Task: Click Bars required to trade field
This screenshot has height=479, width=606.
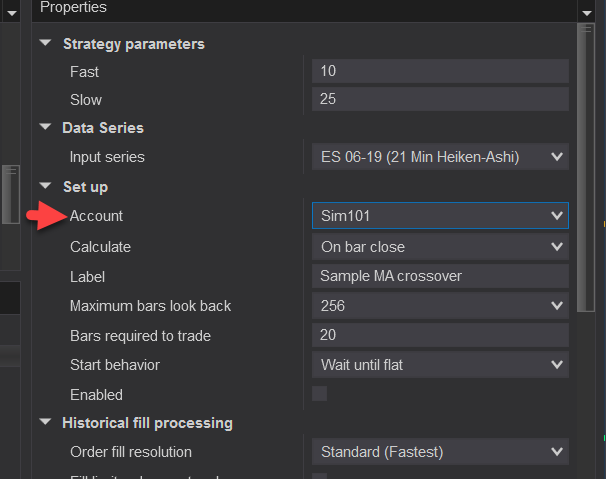Action: point(440,335)
